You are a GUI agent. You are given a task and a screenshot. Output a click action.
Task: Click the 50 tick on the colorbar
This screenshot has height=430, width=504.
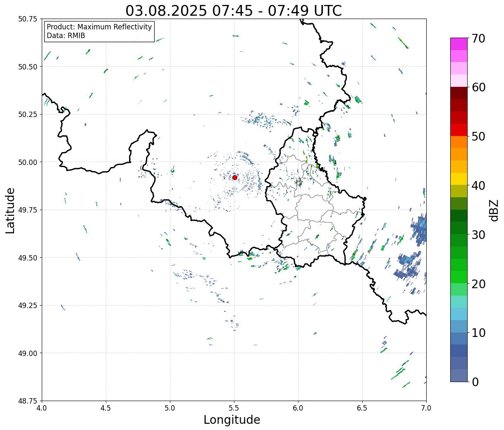478,136
